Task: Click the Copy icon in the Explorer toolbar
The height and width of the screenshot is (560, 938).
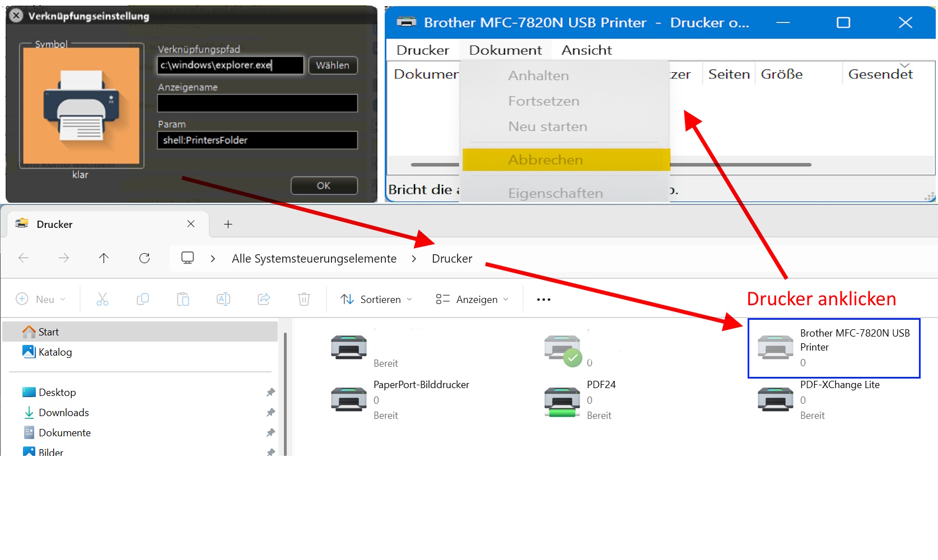Action: point(143,300)
